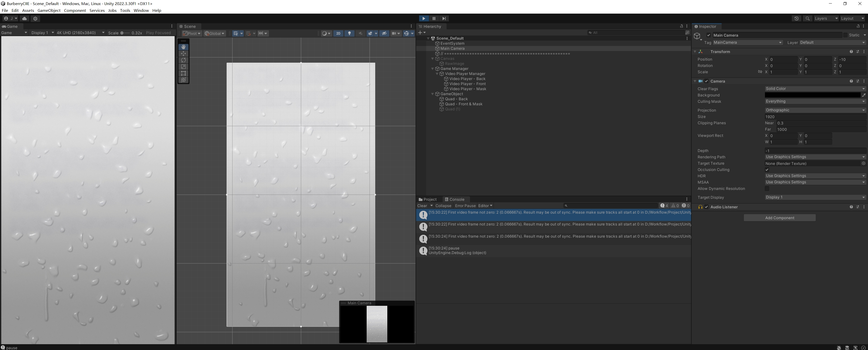The height and width of the screenshot is (350, 868).
Task: Toggle the 2D scene view mode
Action: pos(338,33)
